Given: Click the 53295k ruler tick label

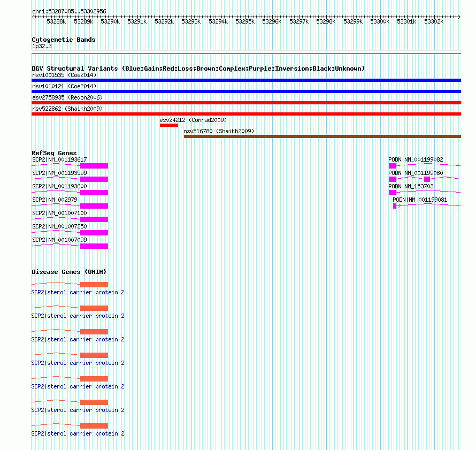Looking at the screenshot, I should 245,21.
